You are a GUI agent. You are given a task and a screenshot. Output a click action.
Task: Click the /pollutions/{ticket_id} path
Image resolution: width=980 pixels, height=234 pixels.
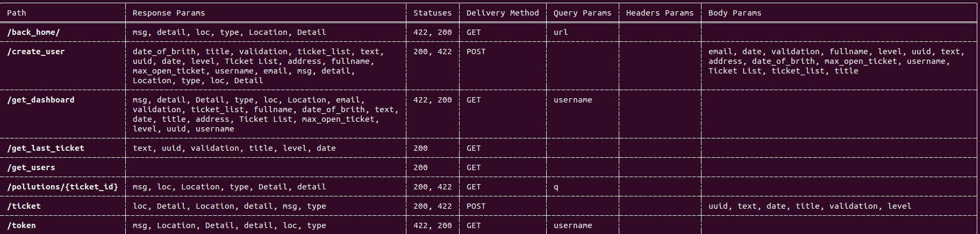(62, 187)
